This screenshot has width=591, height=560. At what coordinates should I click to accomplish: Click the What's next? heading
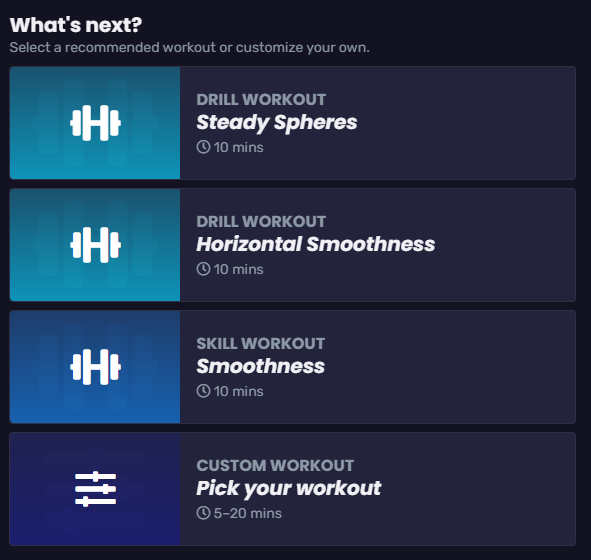click(x=76, y=25)
